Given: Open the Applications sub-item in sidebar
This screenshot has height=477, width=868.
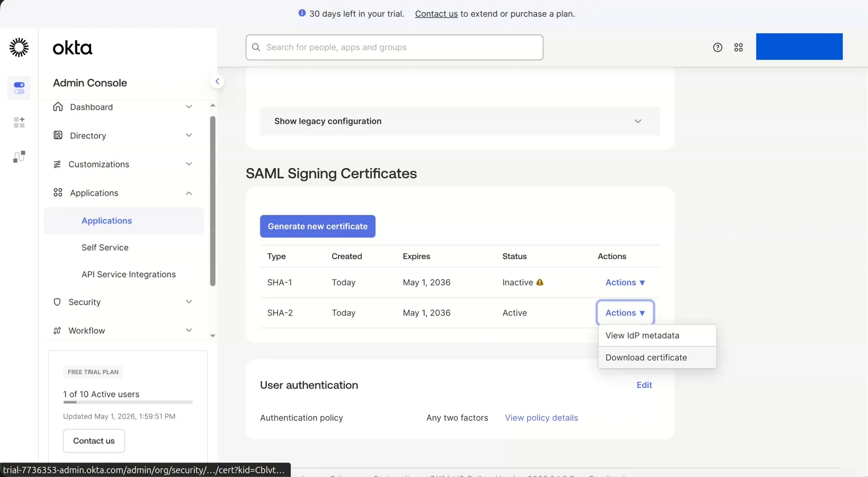Looking at the screenshot, I should (124, 221).
